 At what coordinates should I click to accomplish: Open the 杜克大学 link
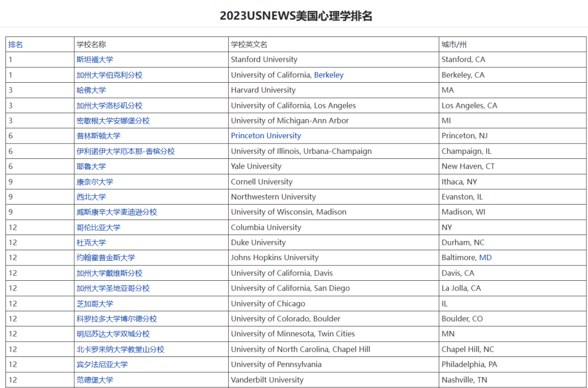(x=91, y=243)
